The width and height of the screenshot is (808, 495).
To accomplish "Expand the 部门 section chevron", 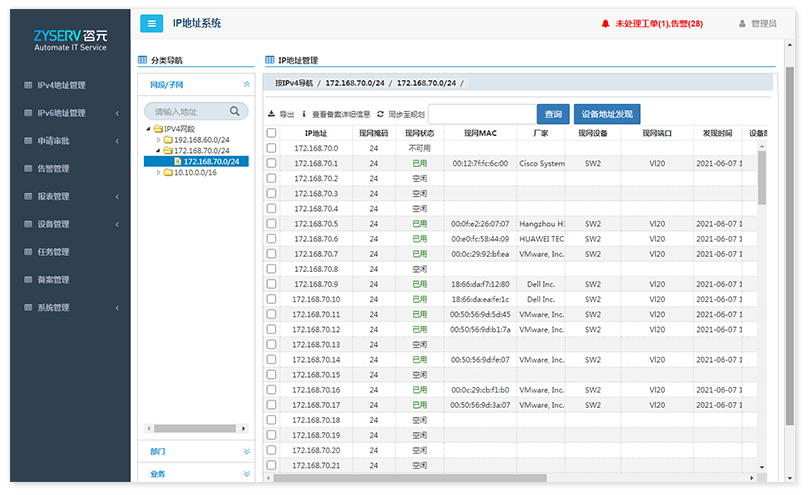I will click(246, 451).
